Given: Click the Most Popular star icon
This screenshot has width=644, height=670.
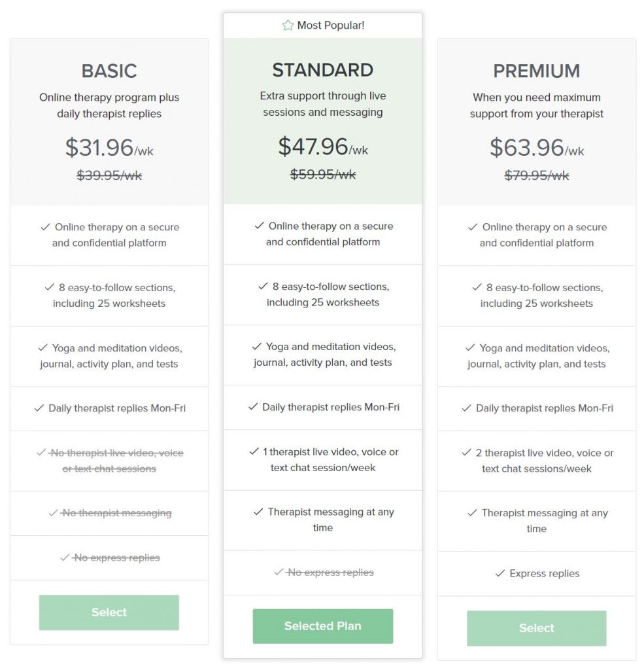Looking at the screenshot, I should click(x=288, y=26).
